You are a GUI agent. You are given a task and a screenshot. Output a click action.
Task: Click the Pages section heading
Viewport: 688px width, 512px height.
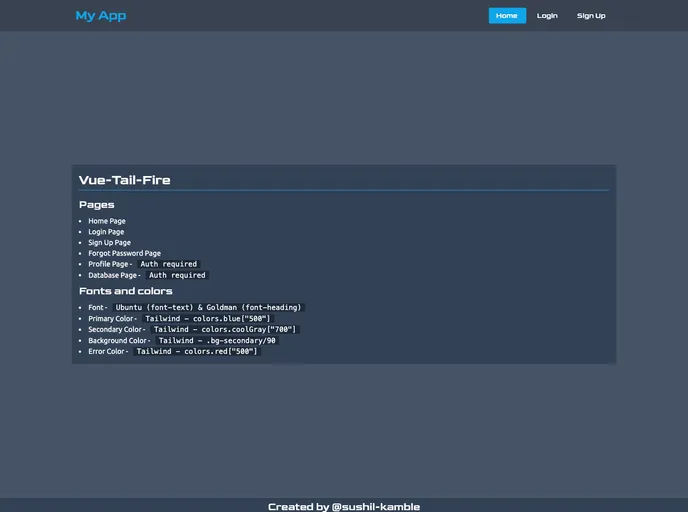pyautogui.click(x=97, y=205)
